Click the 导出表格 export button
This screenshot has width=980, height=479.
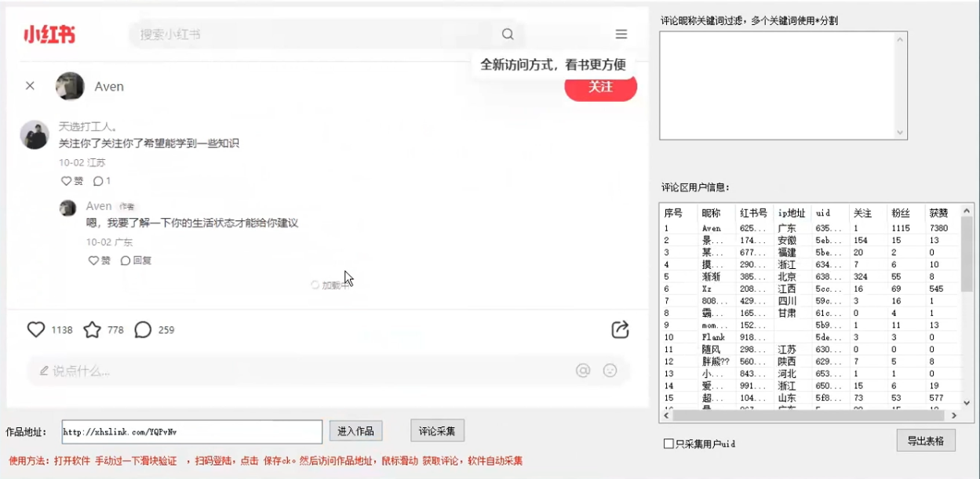point(926,440)
